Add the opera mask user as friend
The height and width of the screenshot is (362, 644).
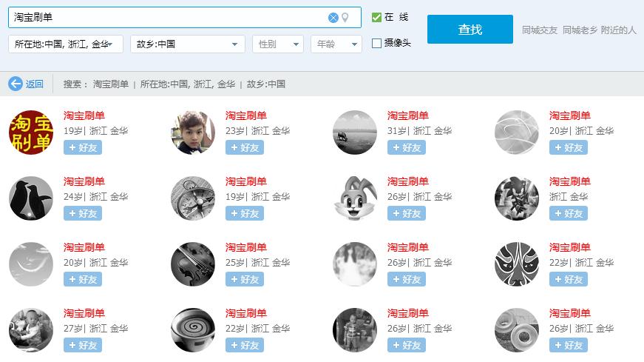(568, 279)
